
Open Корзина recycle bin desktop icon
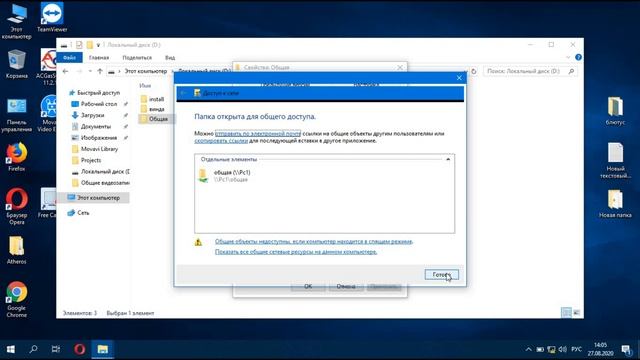[x=16, y=64]
